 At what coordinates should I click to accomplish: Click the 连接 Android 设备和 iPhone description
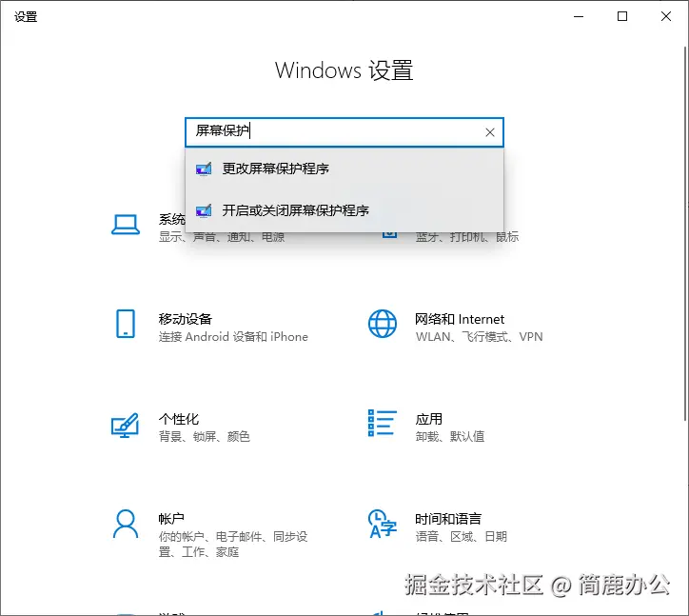[233, 337]
